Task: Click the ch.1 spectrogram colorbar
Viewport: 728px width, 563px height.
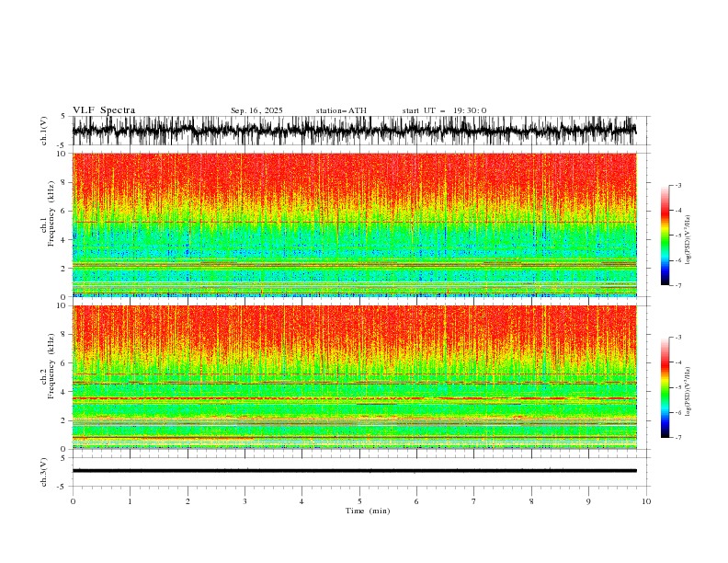Action: pos(665,235)
